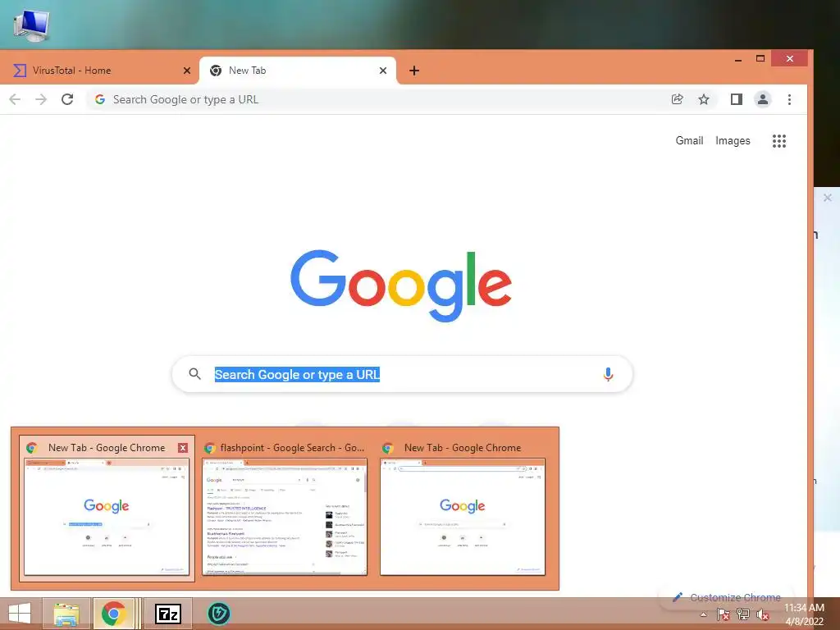Click the muted volume tray icon

tap(763, 614)
